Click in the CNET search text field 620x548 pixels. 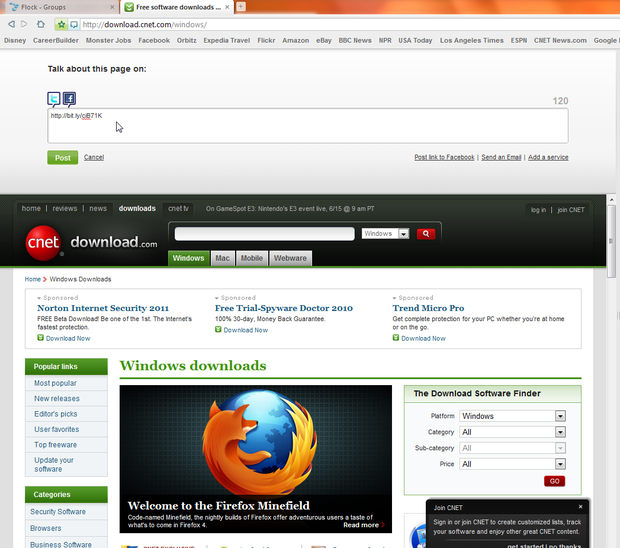(x=264, y=233)
